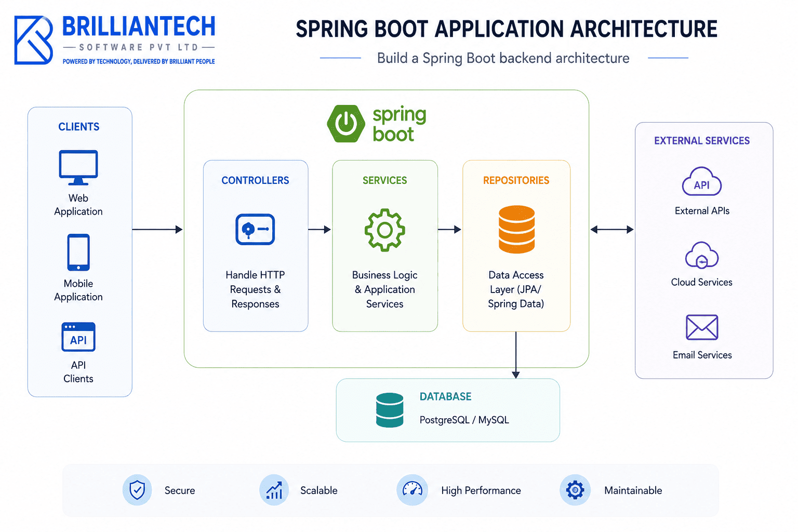
Task: Click the SOFTWARE PVT LTD text
Action: 139,47
